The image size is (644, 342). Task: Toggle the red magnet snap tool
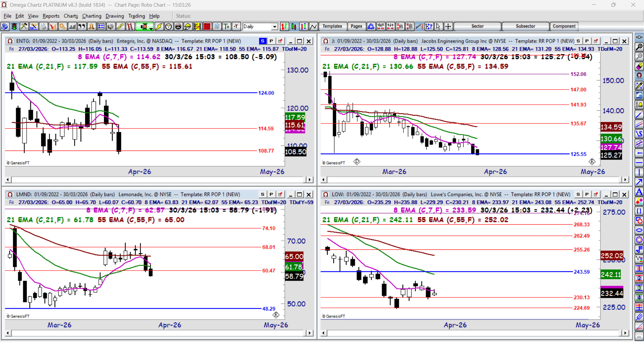click(x=639, y=76)
